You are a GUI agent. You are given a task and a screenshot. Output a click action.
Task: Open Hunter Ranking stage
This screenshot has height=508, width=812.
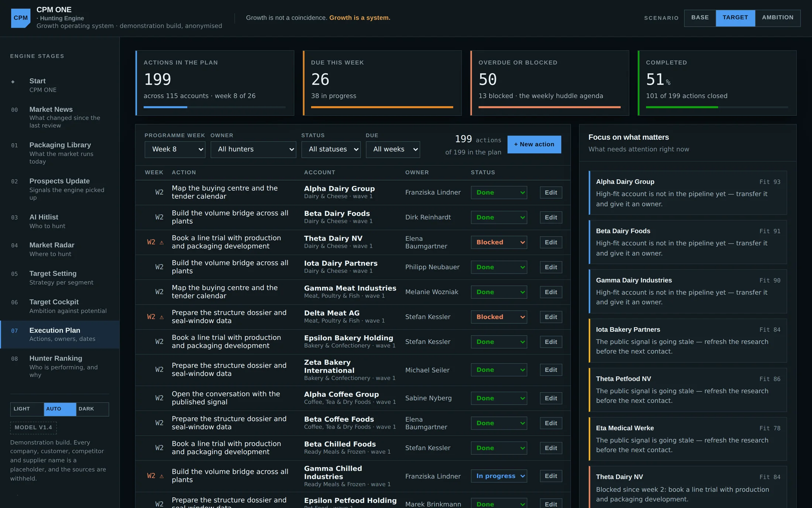[x=60, y=366]
